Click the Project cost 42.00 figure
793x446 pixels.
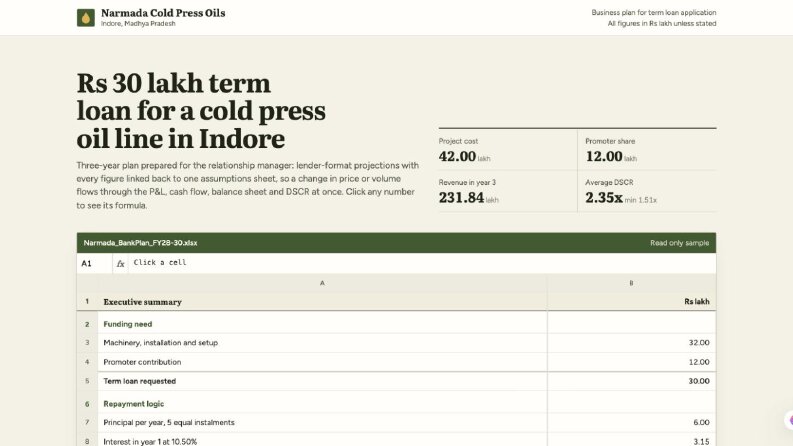point(457,156)
